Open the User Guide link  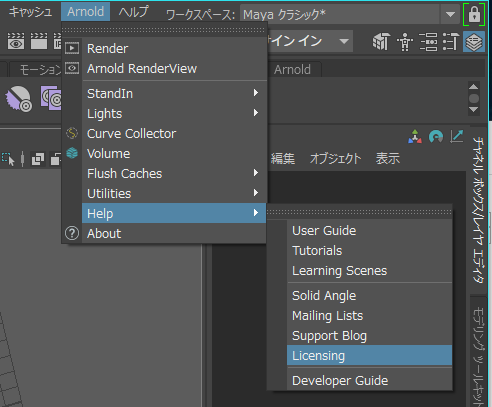coord(369,231)
